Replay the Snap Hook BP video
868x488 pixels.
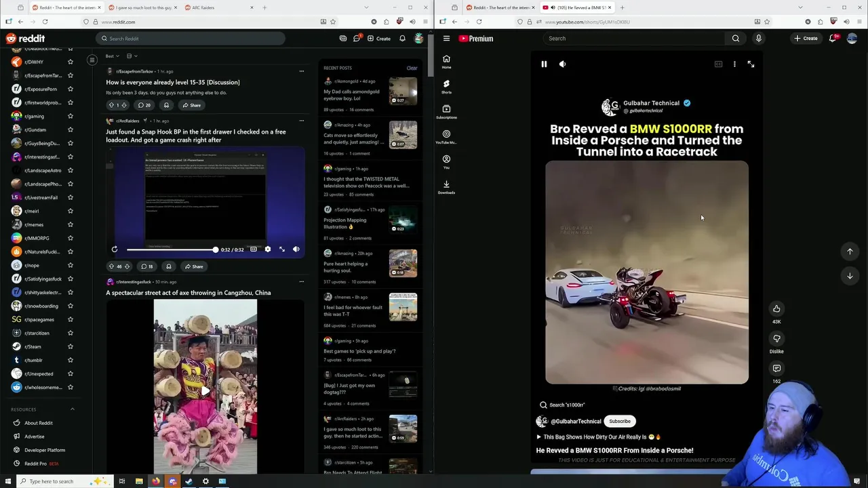[x=115, y=249]
